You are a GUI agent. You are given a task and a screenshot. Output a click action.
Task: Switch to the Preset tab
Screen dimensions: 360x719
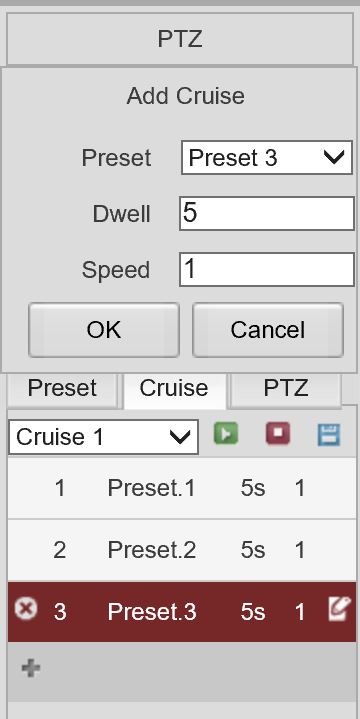(x=62, y=389)
